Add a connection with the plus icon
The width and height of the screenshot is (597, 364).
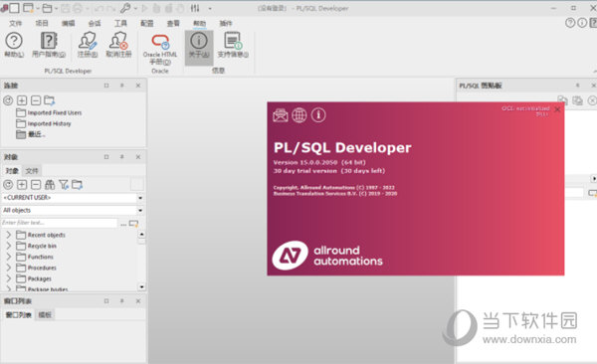pos(22,100)
